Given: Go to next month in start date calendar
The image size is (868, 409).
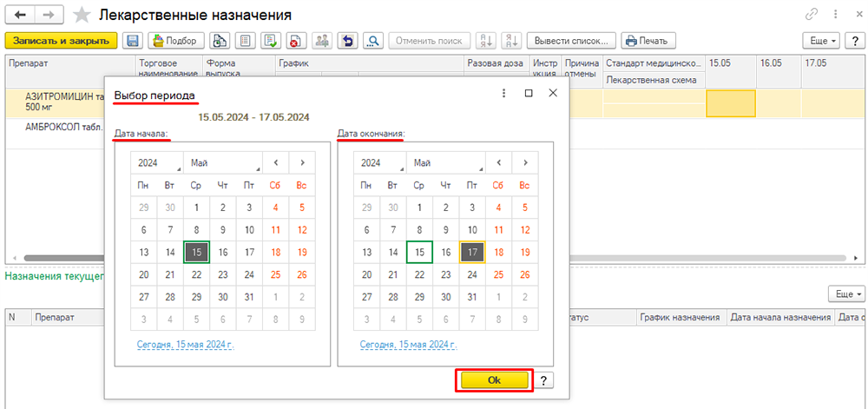Looking at the screenshot, I should coord(302,162).
